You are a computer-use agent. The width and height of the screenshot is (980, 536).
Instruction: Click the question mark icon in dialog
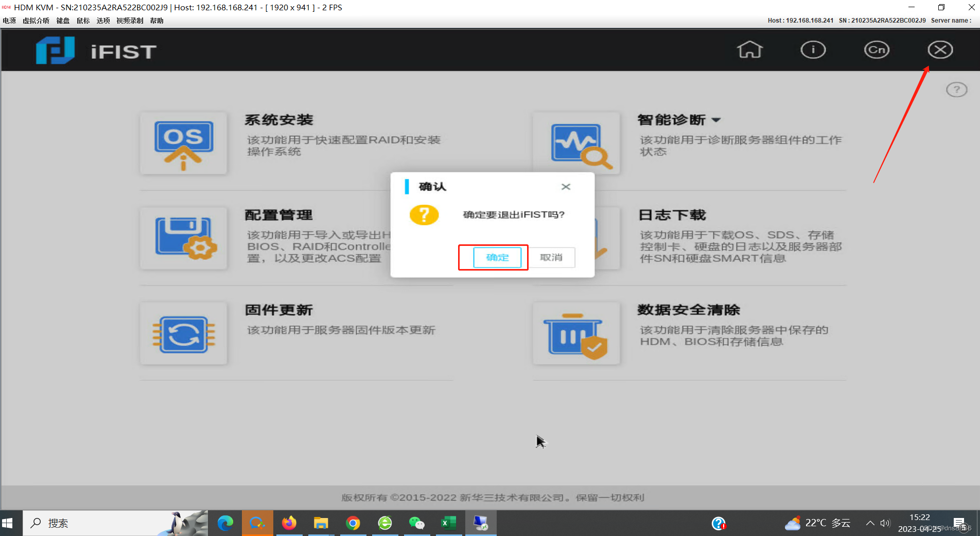(424, 215)
